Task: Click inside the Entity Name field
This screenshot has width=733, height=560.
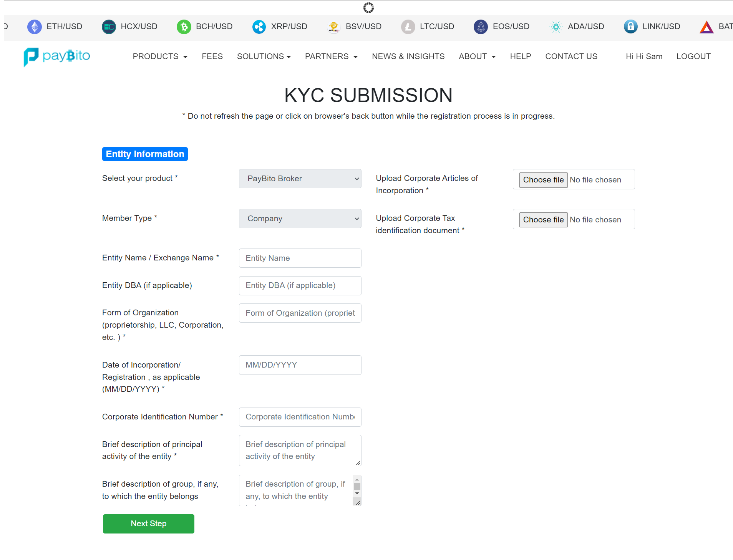Action: (x=300, y=258)
